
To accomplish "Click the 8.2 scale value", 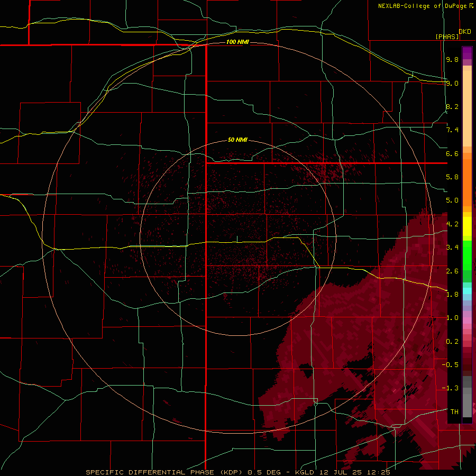I will pyautogui.click(x=452, y=106).
